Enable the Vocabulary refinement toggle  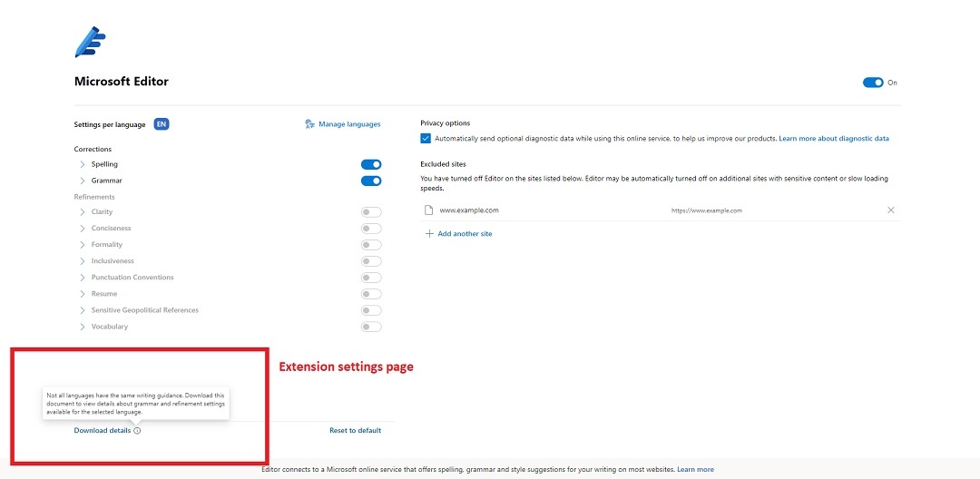371,327
